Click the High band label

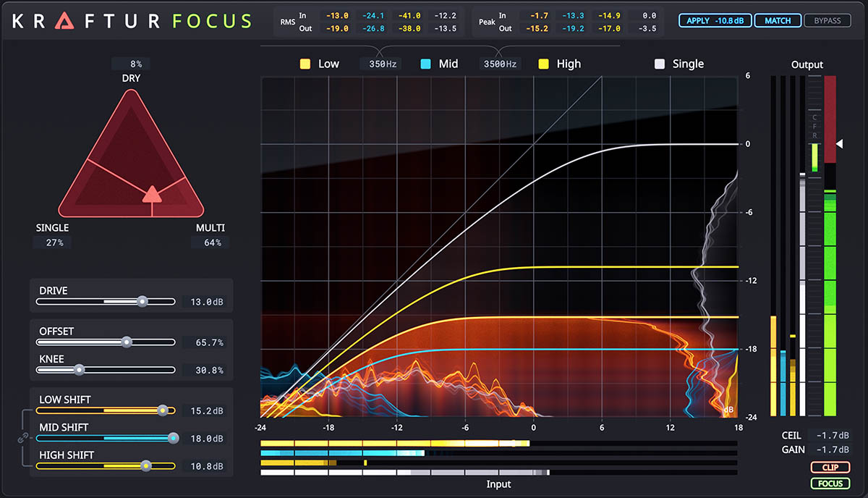569,64
